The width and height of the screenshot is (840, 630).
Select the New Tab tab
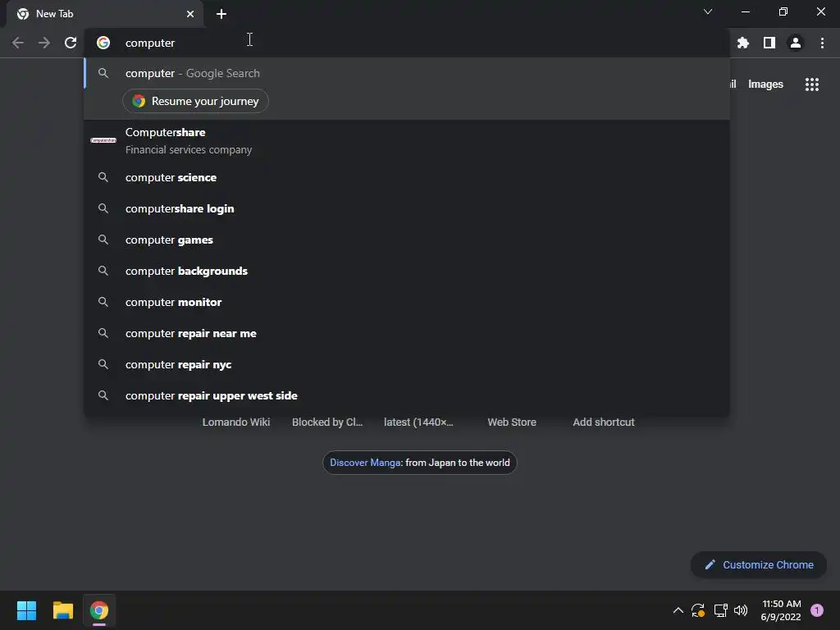click(x=105, y=14)
